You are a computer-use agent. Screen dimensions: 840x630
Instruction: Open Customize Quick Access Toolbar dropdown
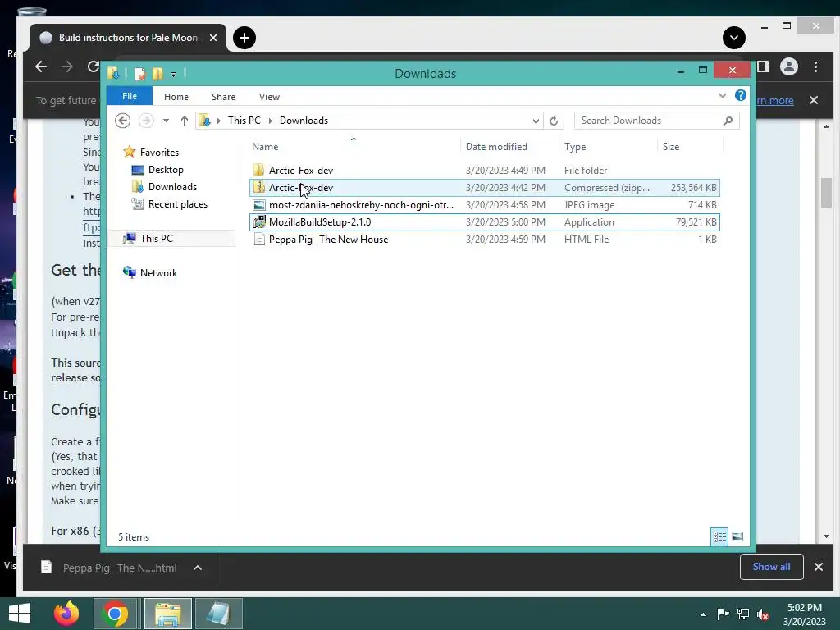tap(173, 74)
